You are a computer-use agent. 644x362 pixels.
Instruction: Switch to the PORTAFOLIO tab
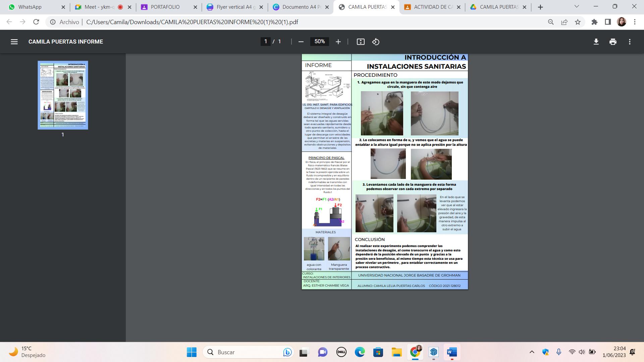[x=165, y=7]
